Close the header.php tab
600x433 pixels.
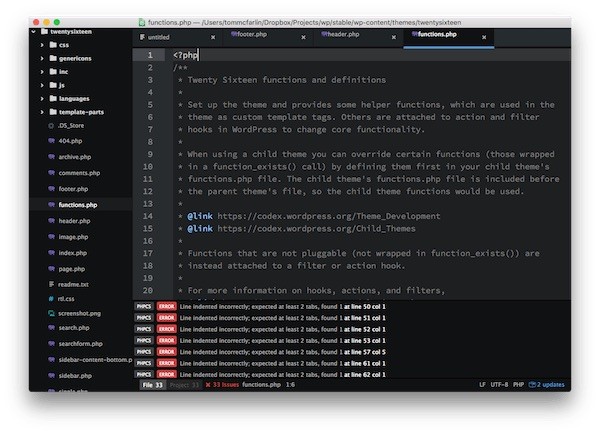pyautogui.click(x=394, y=37)
